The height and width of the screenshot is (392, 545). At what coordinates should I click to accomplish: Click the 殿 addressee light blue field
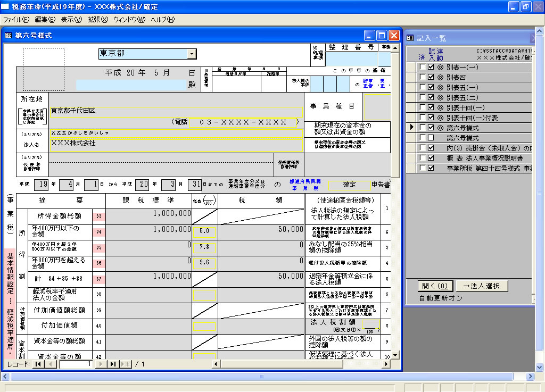pyautogui.click(x=131, y=85)
